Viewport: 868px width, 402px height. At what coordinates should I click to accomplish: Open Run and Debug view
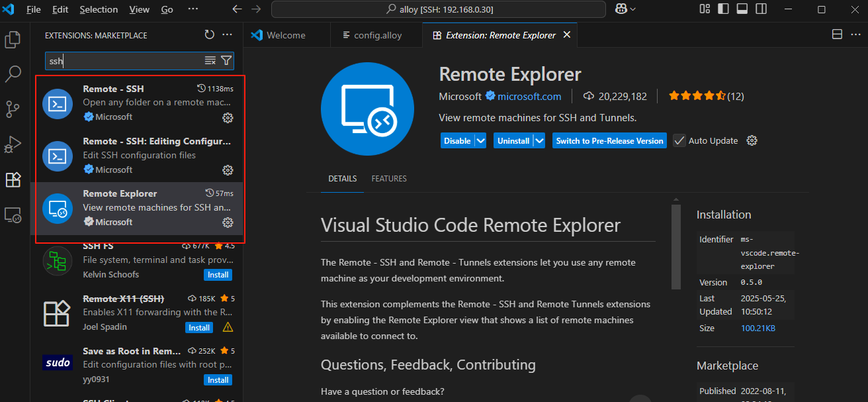click(13, 144)
